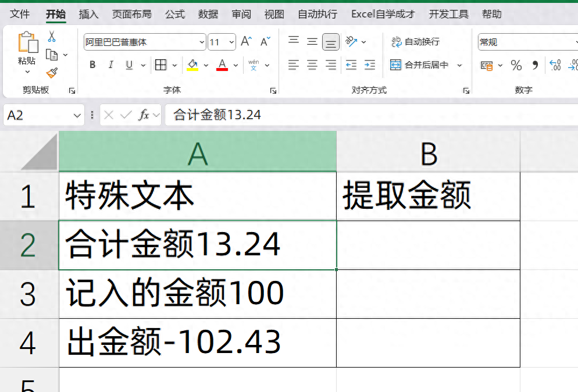Increase indent icon
578x392 pixels.
(370, 65)
